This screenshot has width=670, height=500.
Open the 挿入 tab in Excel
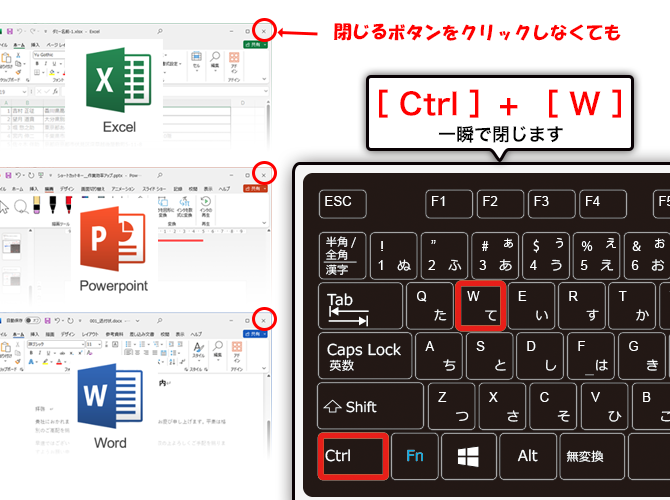[35, 45]
